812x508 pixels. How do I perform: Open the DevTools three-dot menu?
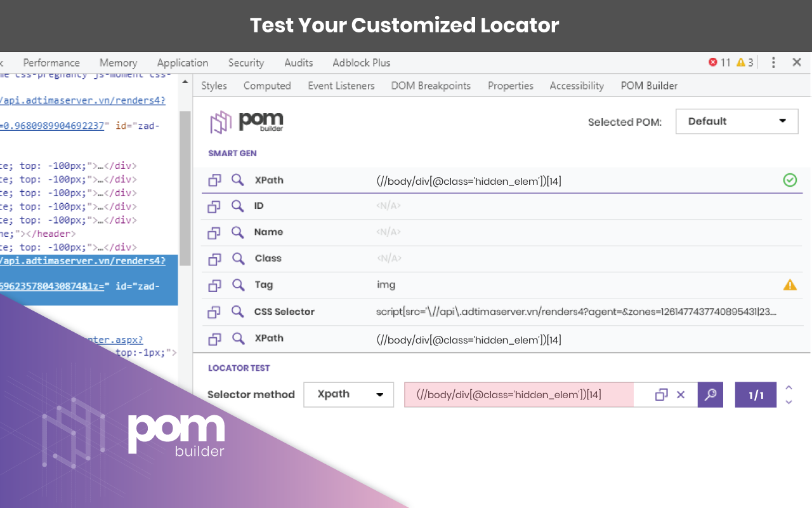click(x=773, y=63)
